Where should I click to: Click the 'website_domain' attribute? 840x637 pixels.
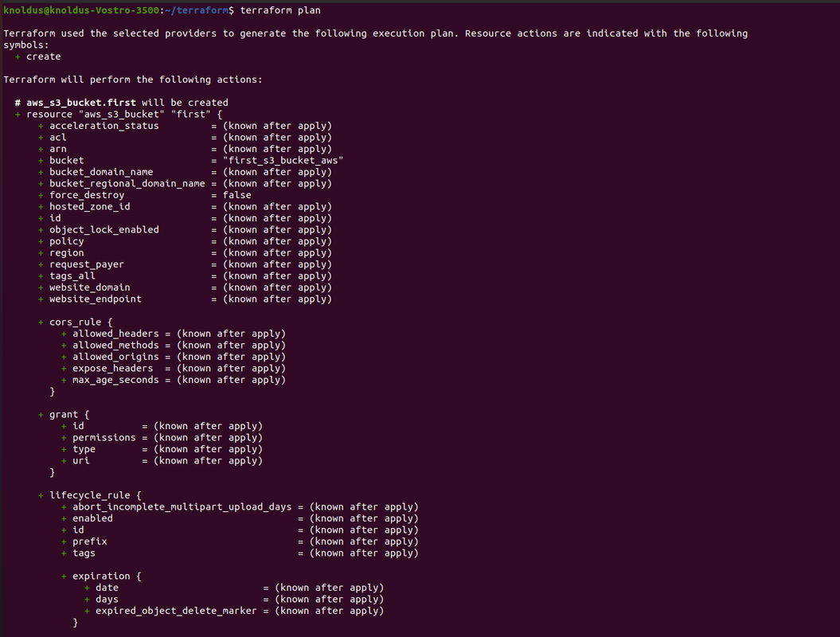89,287
